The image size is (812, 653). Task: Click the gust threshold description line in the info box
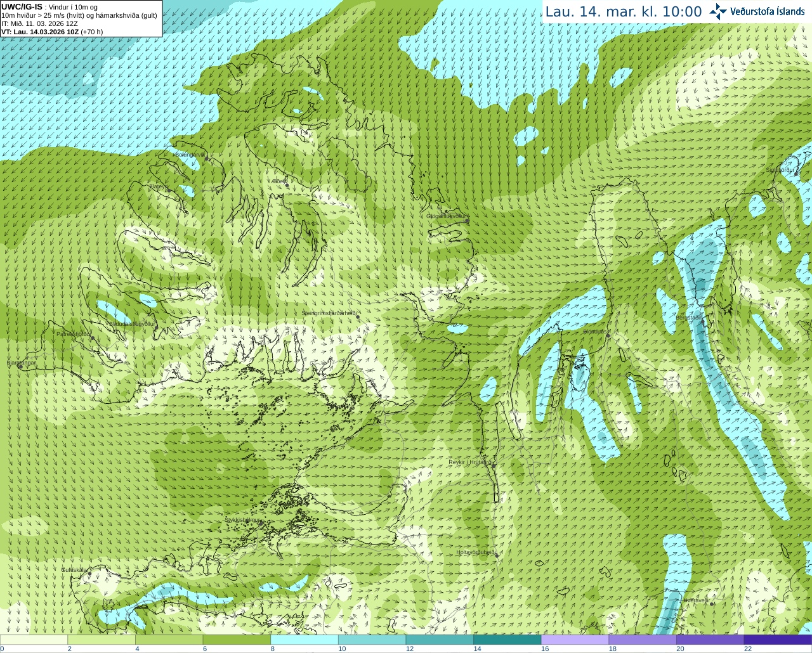coord(79,15)
